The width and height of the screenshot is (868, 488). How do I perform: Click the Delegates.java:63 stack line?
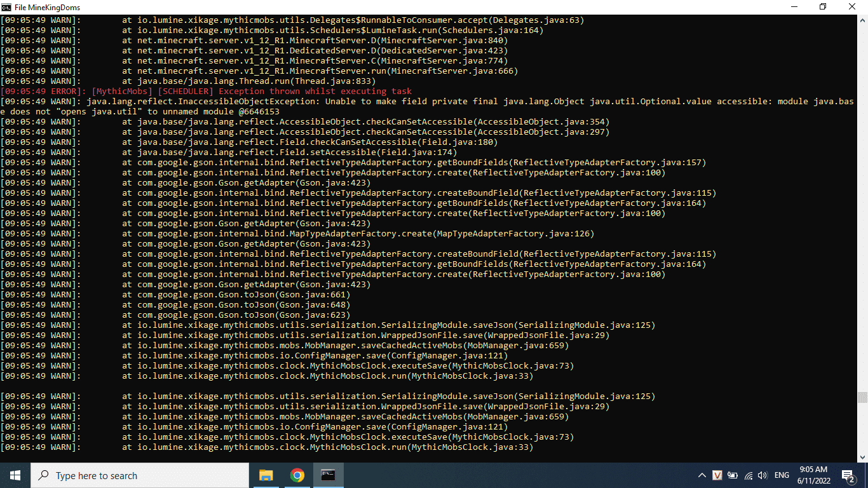coord(292,20)
